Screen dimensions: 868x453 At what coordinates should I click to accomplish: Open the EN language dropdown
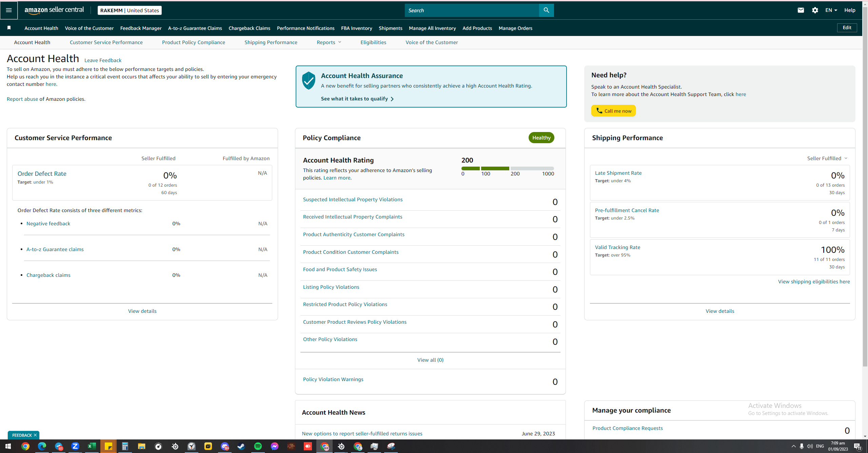click(831, 10)
